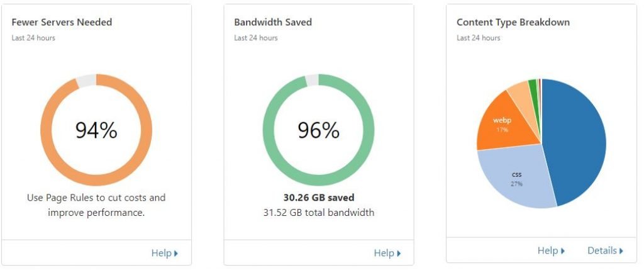Click the Content Type Breakdown heading
The height and width of the screenshot is (270, 644).
coord(513,22)
